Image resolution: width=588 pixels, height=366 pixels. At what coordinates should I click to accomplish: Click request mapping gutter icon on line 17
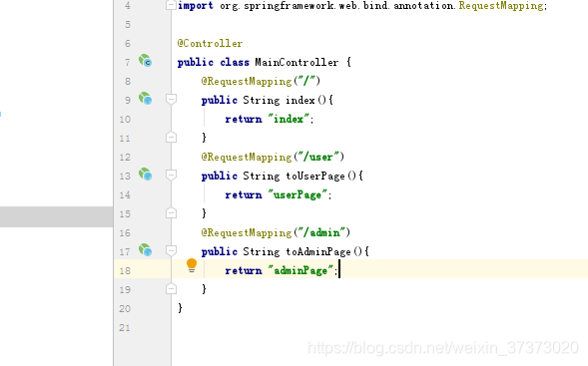pyautogui.click(x=145, y=250)
